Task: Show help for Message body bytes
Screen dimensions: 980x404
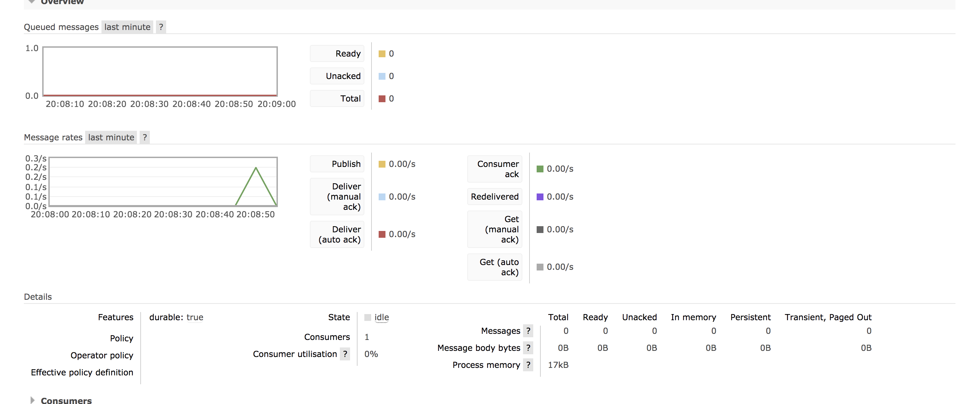Action: pyautogui.click(x=528, y=348)
